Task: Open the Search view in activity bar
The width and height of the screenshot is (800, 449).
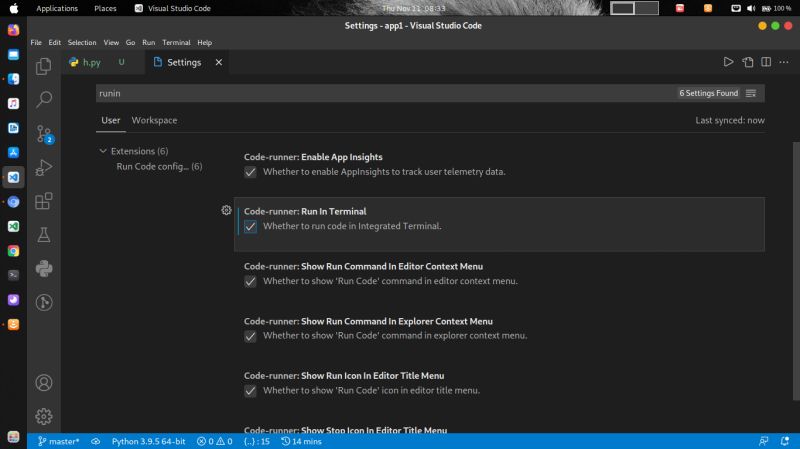Action: click(43, 99)
